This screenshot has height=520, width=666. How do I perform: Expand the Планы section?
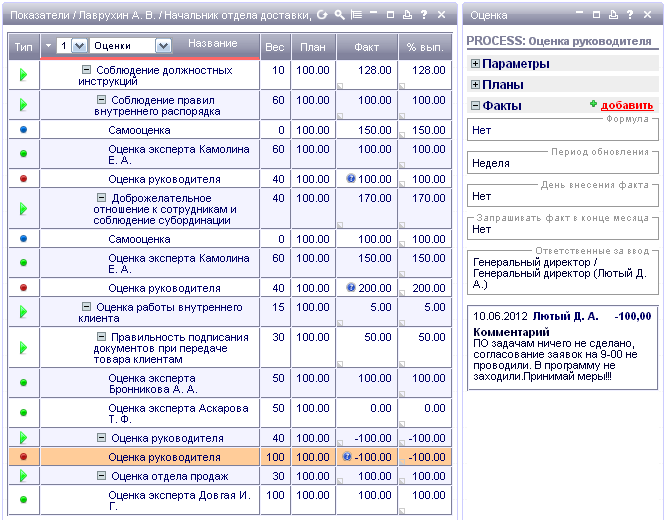[x=475, y=85]
